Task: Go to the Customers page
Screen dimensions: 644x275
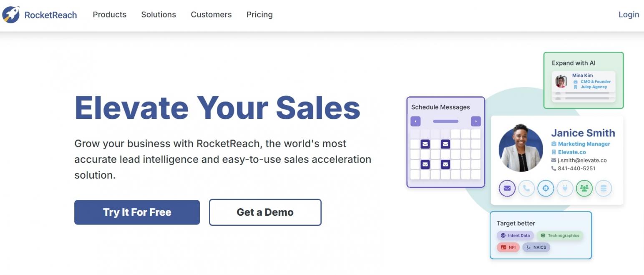Action: [211, 15]
